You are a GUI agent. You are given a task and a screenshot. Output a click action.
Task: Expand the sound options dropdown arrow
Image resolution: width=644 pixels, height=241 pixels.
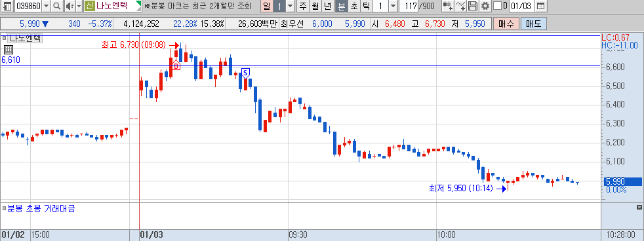(79, 6)
